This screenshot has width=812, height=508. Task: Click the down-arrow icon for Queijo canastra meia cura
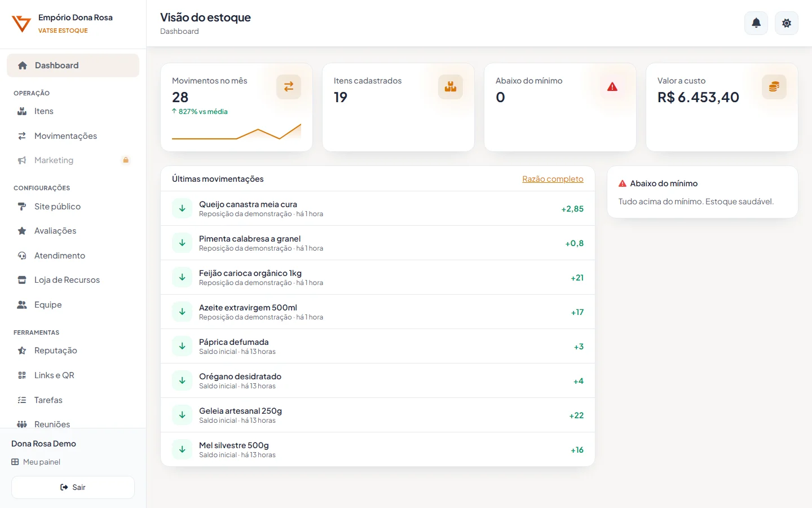pos(182,208)
